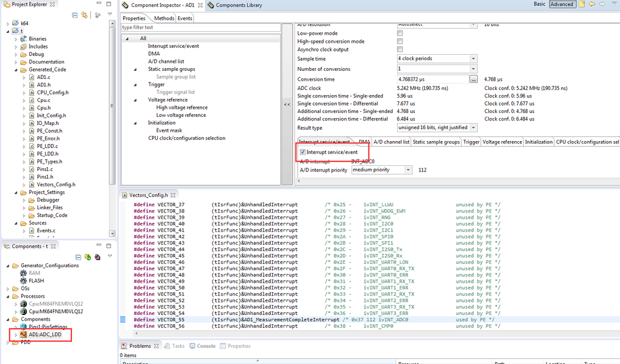Expand the k64 project node
620x364 pixels.
(x=8, y=24)
